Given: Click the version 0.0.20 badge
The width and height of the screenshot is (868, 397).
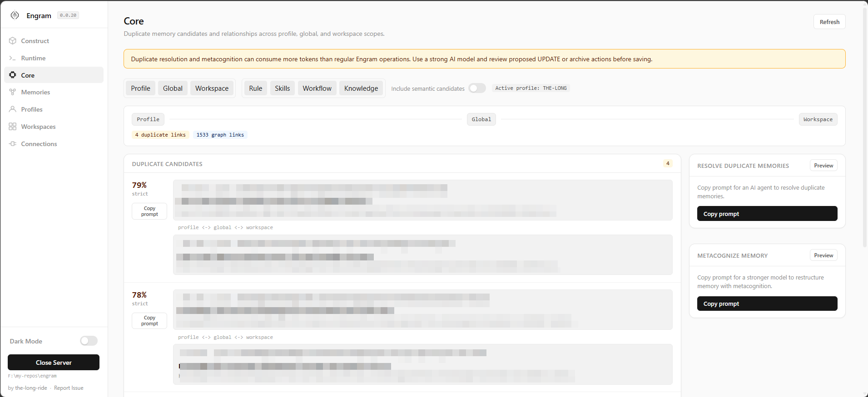Looking at the screenshot, I should (x=68, y=15).
